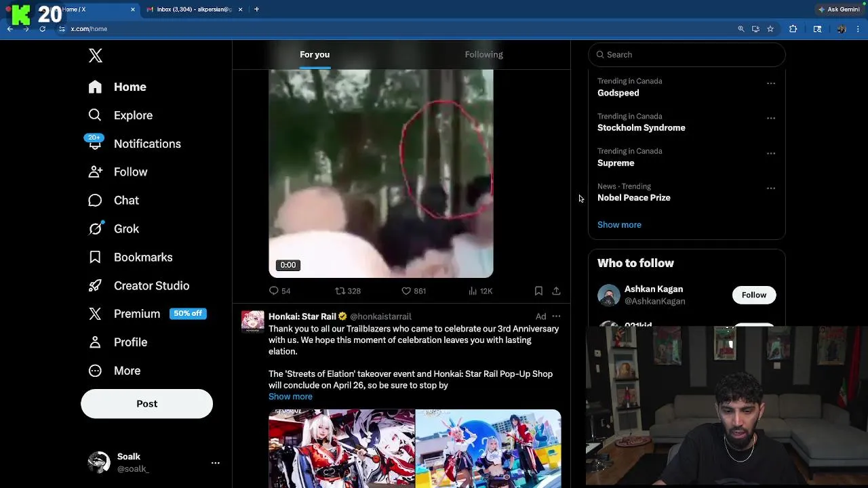
Task: Expand the More sidebar menu
Action: [115, 371]
